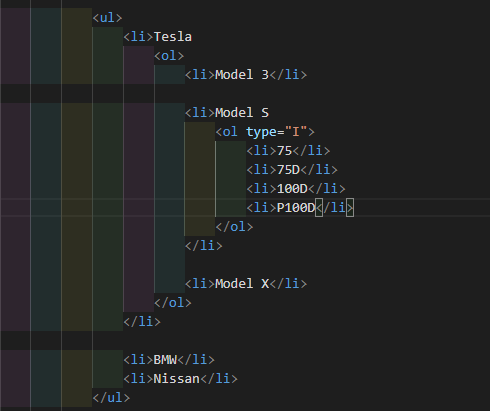Click the 75 list item line
The image size is (490, 411).
click(x=288, y=151)
